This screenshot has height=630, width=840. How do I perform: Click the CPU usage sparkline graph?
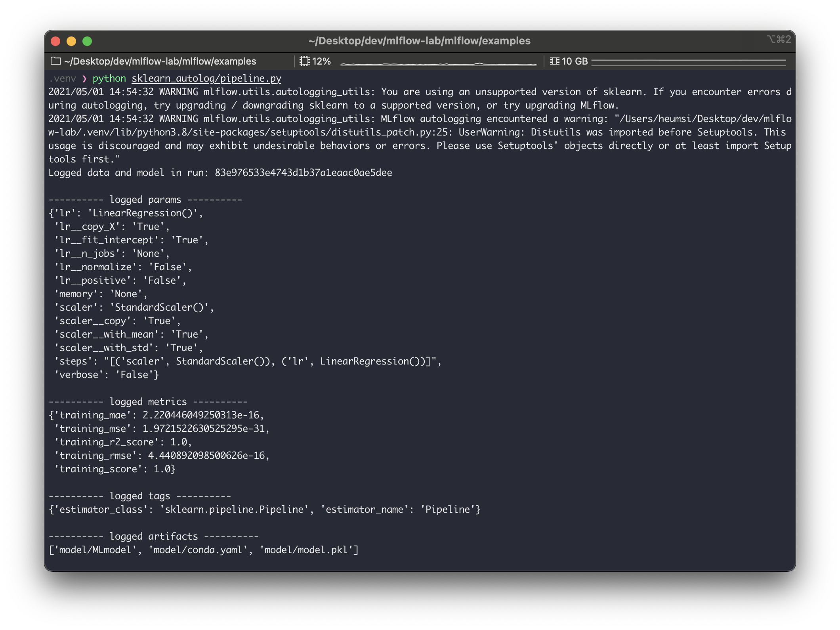[438, 63]
